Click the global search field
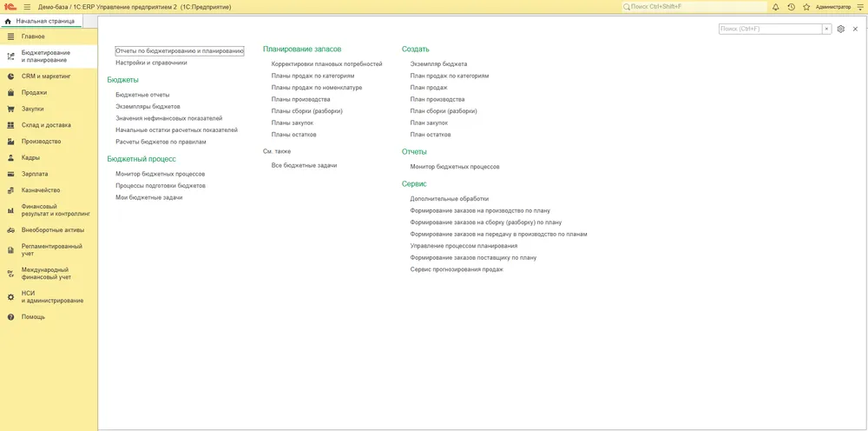The image size is (868, 431). [694, 7]
